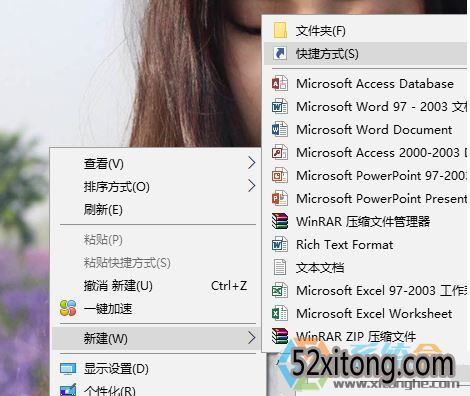Create a Microsoft Access Database
Viewport: 470px width, 396px height.
click(x=366, y=83)
